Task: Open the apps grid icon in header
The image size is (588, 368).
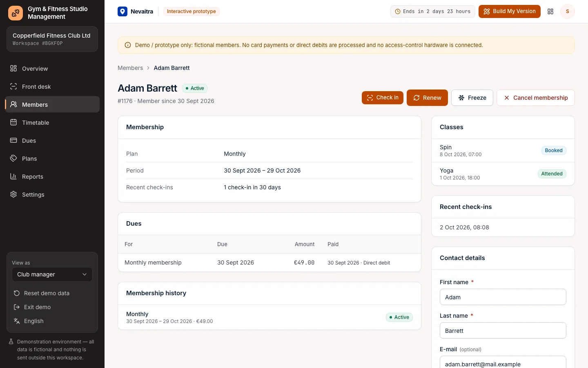Action: click(550, 11)
